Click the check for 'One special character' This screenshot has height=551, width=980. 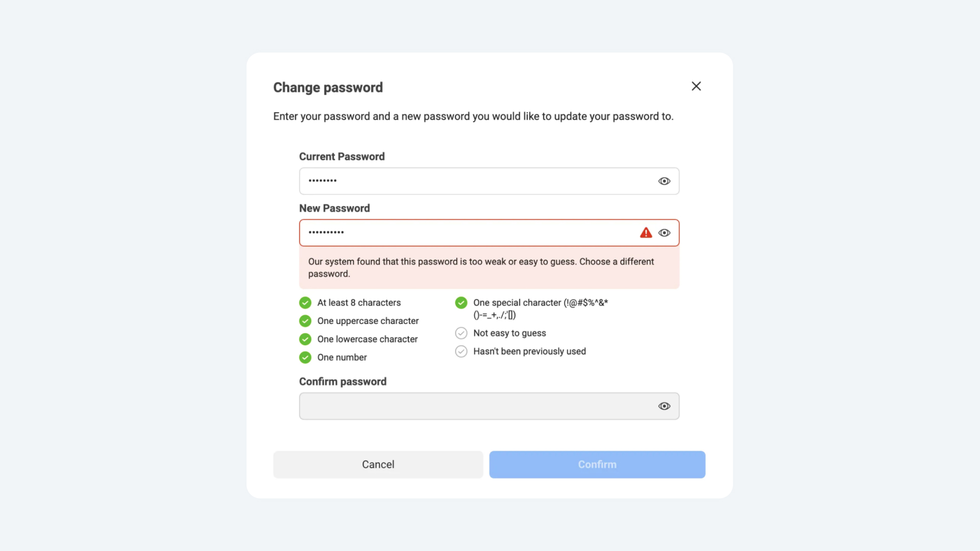[461, 303]
